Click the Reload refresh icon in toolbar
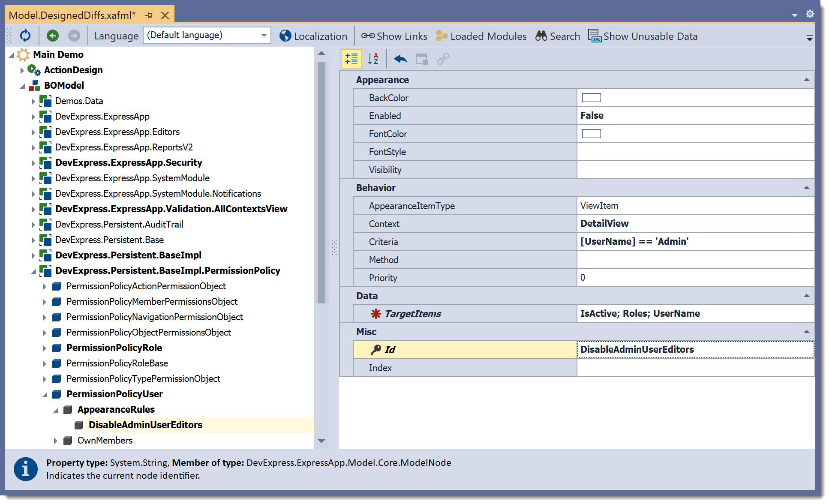The image size is (829, 504). (x=25, y=36)
